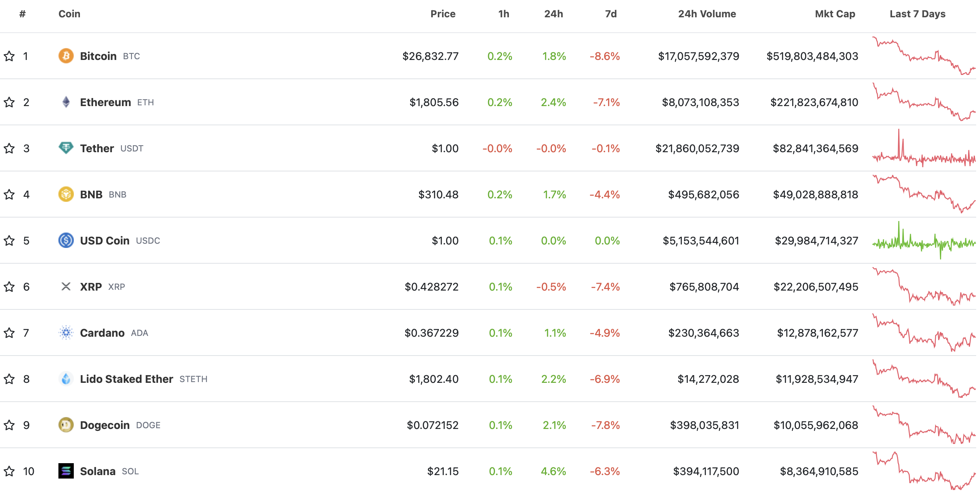Sort by Mkt Cap column header

835,14
